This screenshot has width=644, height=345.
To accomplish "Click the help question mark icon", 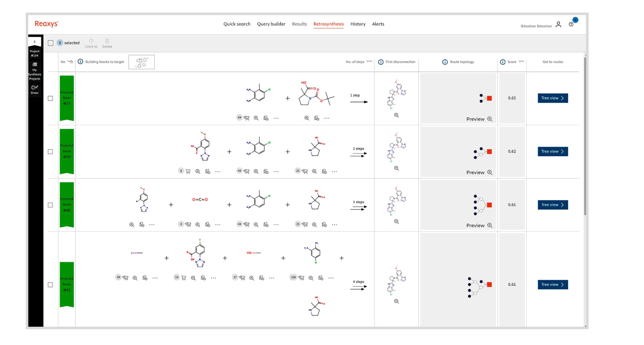I will pos(571,24).
